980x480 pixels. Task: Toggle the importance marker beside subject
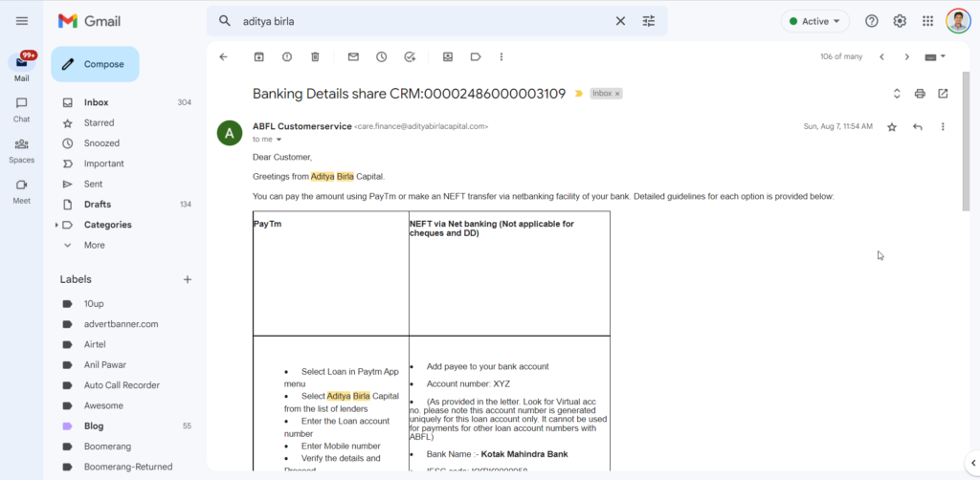click(x=579, y=94)
